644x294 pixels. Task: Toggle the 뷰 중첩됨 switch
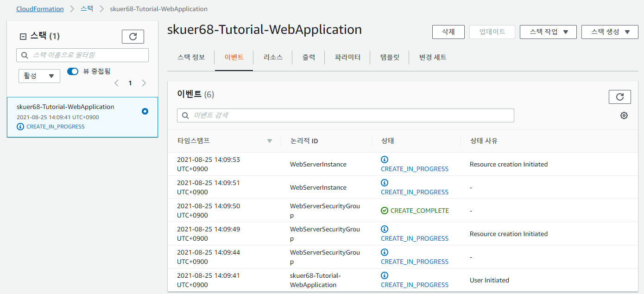[x=73, y=71]
